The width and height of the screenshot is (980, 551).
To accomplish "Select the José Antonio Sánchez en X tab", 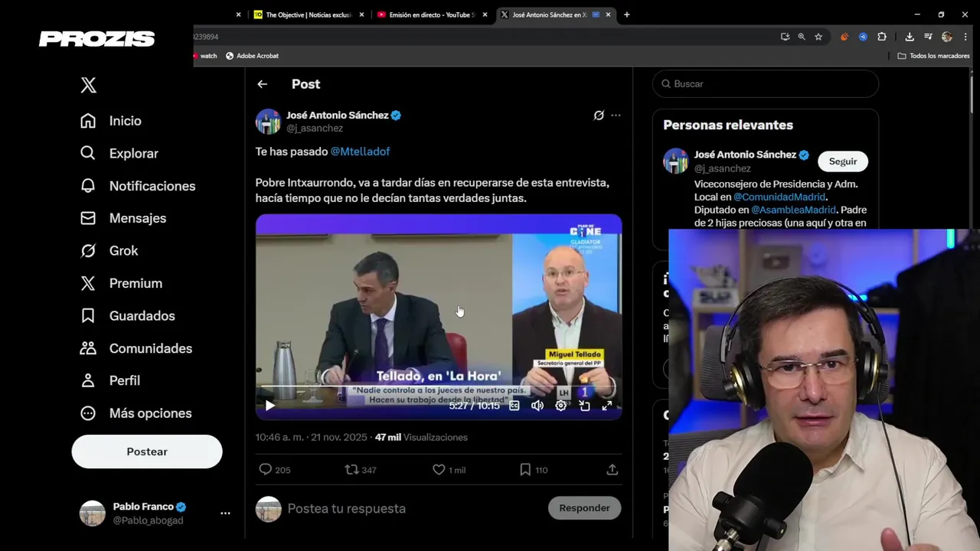I will click(549, 15).
